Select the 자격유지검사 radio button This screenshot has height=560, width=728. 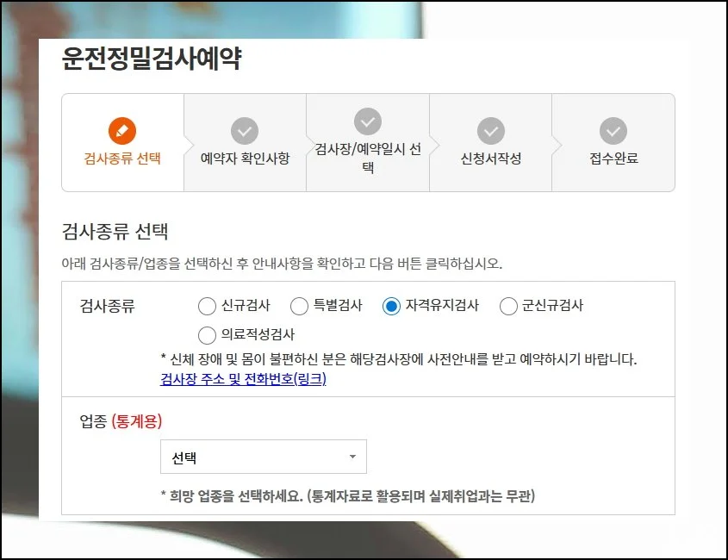[392, 306]
